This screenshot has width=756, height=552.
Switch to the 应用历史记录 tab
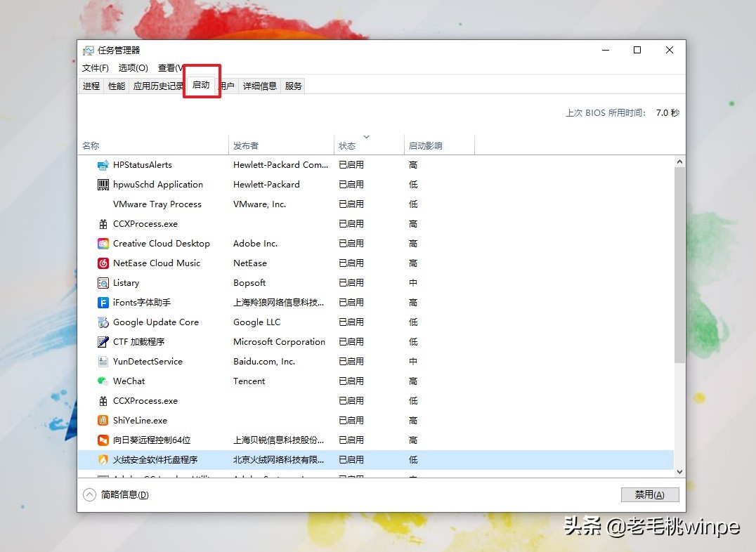pyautogui.click(x=157, y=86)
